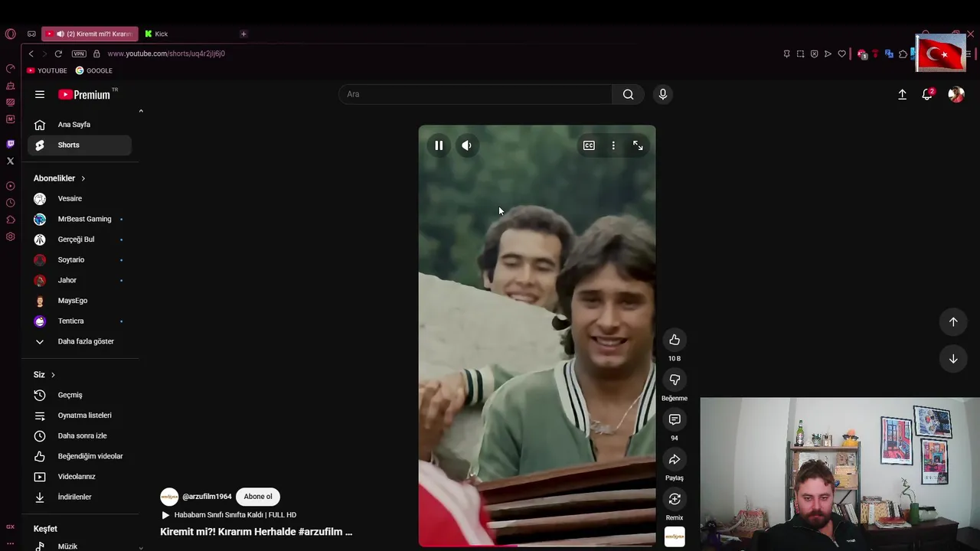
Task: Open the X (Twitter) sidebar panel
Action: tap(10, 161)
